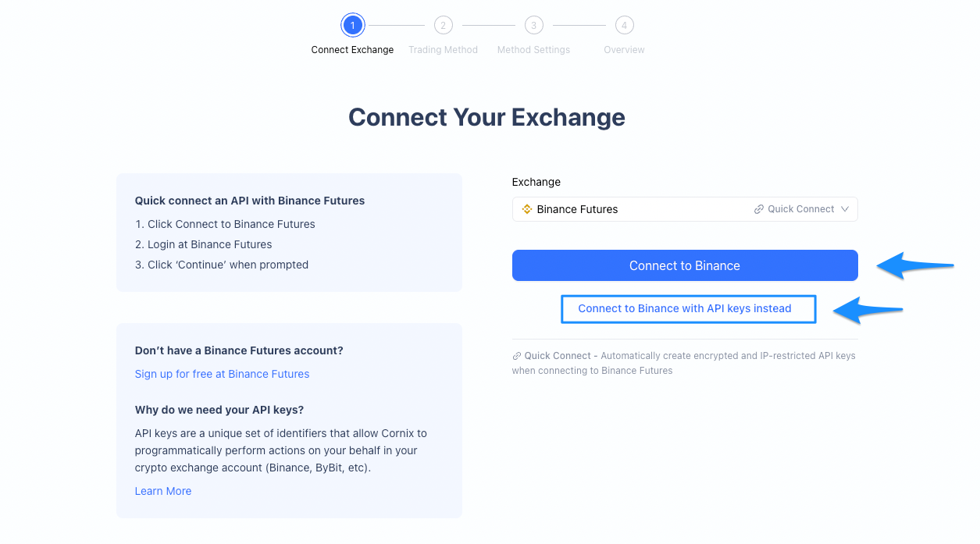Select step 3 circle in wizard
The image size is (980, 544).
click(533, 26)
